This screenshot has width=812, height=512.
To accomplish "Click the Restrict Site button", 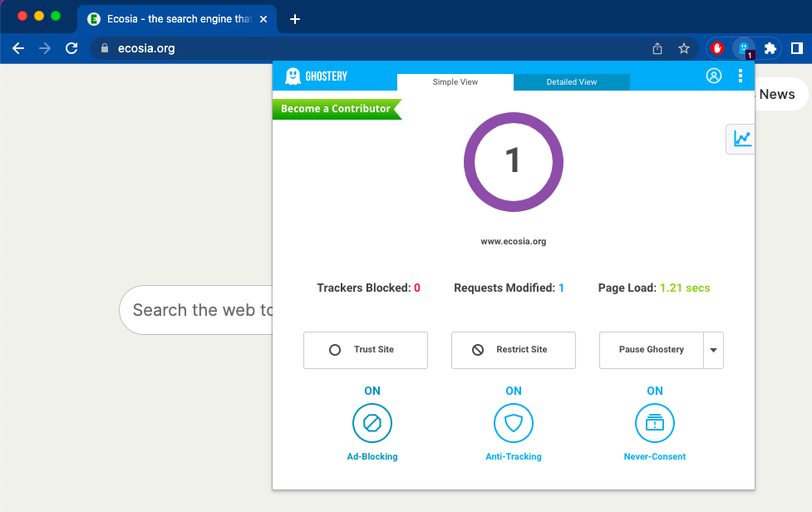I will (x=514, y=351).
